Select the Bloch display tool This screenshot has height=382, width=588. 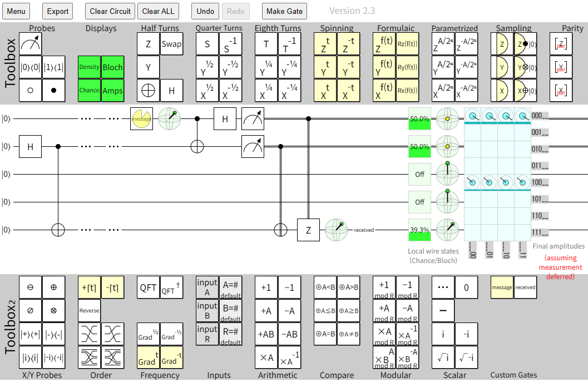tap(112, 67)
